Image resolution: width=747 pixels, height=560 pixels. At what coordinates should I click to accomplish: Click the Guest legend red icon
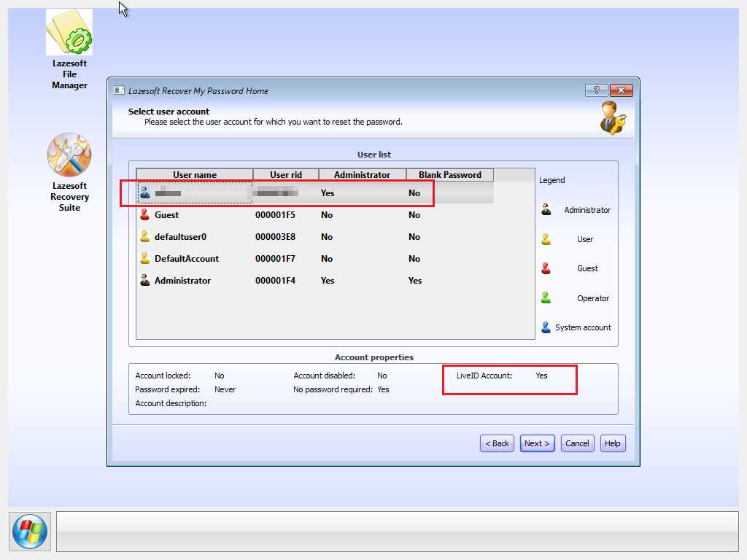click(546, 268)
